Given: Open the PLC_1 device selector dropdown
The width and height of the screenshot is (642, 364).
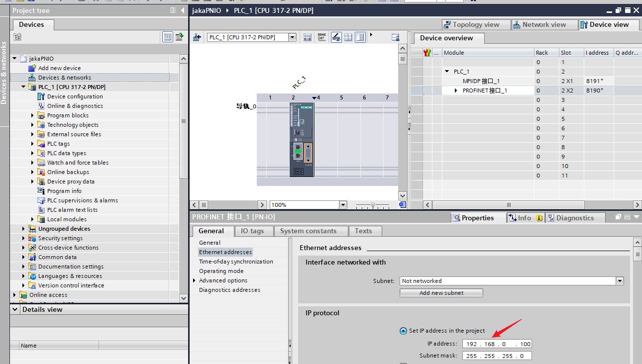Looking at the screenshot, I should tap(292, 37).
